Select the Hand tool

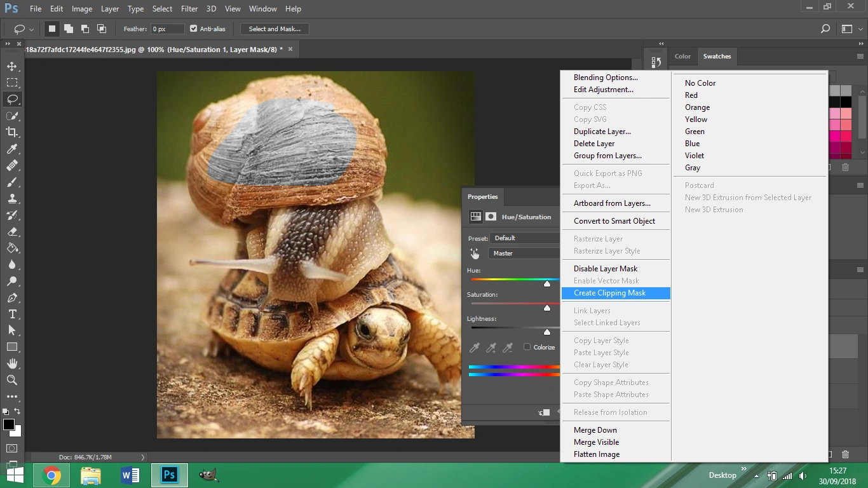click(x=12, y=363)
